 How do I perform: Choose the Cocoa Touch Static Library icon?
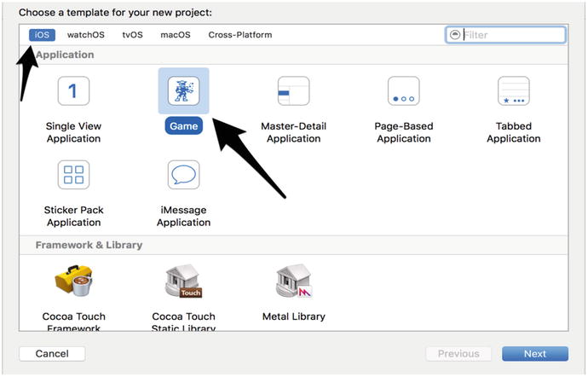point(183,281)
